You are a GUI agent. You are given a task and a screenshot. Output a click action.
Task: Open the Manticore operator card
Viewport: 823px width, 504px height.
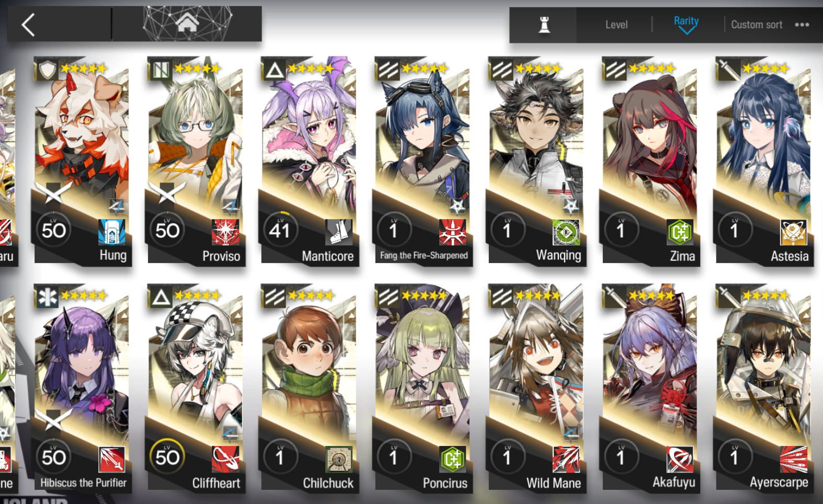(309, 161)
